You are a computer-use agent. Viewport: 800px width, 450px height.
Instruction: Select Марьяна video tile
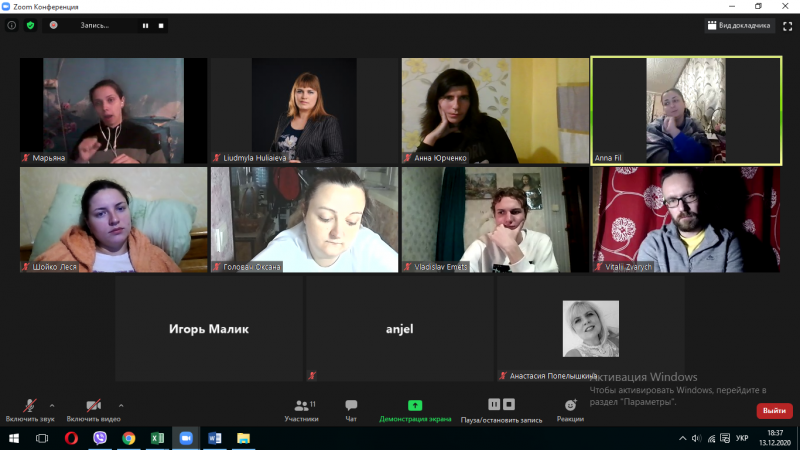113,111
